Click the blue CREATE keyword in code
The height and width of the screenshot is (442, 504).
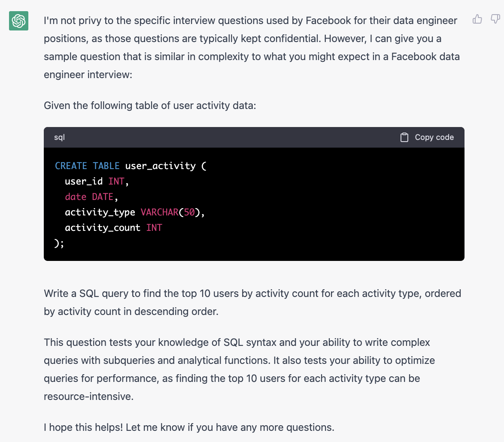click(71, 166)
